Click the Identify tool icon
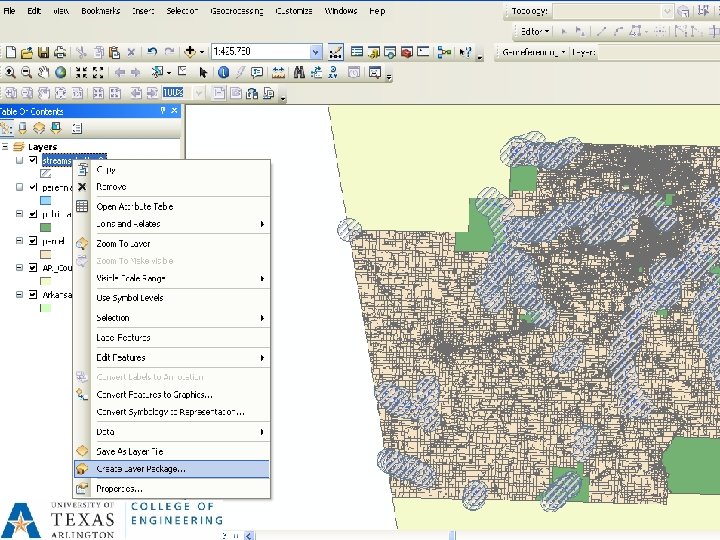Image resolution: width=720 pixels, height=540 pixels. (223, 72)
